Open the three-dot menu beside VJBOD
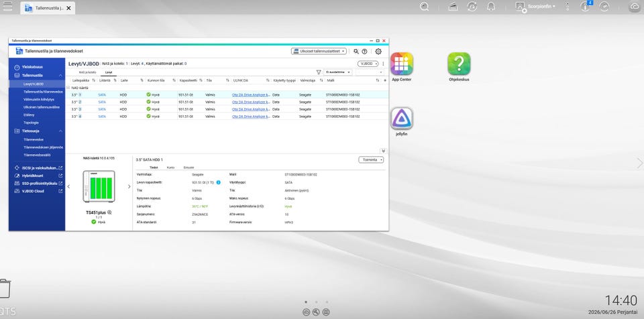This screenshot has height=319, width=644. tap(383, 64)
